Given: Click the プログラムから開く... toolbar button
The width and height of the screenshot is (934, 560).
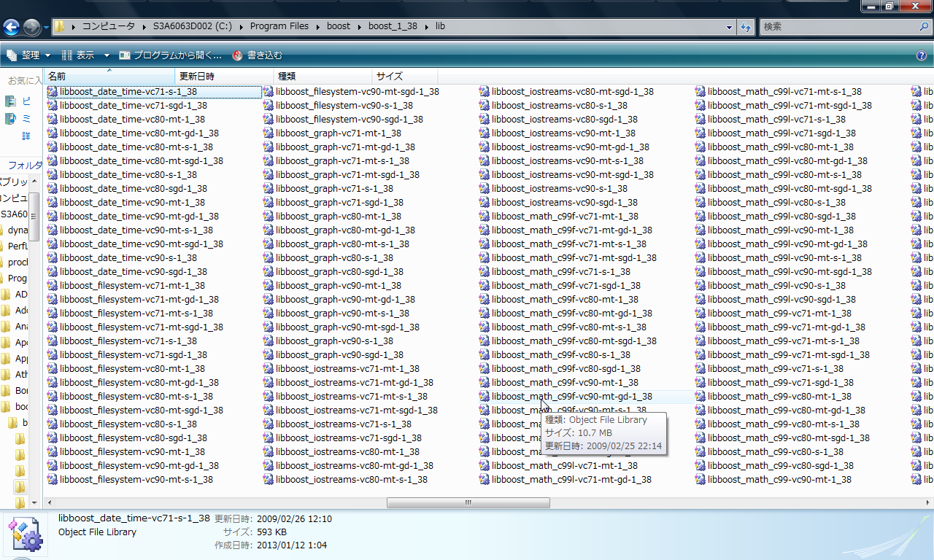Looking at the screenshot, I should tap(171, 55).
